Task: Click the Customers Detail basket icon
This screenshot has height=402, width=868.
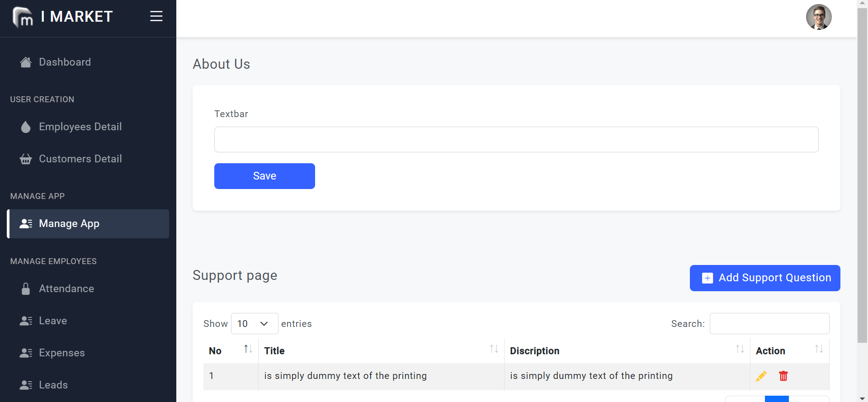Action: 26,159
